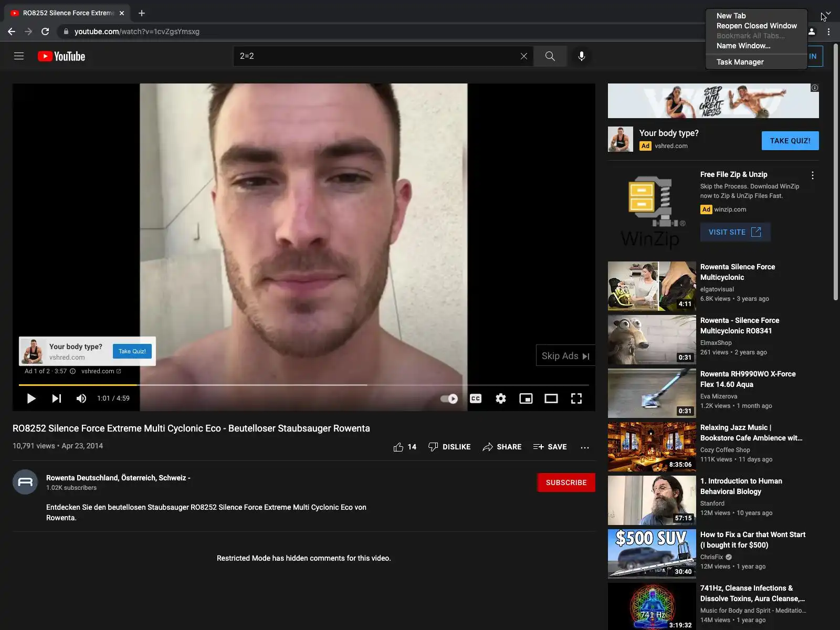This screenshot has height=630, width=840.
Task: Open the Rowenta Silence Force Multicyclonic thumbnail
Action: pyautogui.click(x=652, y=287)
